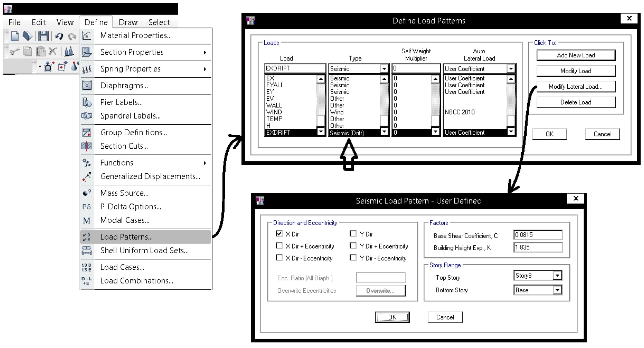The height and width of the screenshot is (348, 644).
Task: Click the Diaphragms menu icon
Action: [x=87, y=86]
